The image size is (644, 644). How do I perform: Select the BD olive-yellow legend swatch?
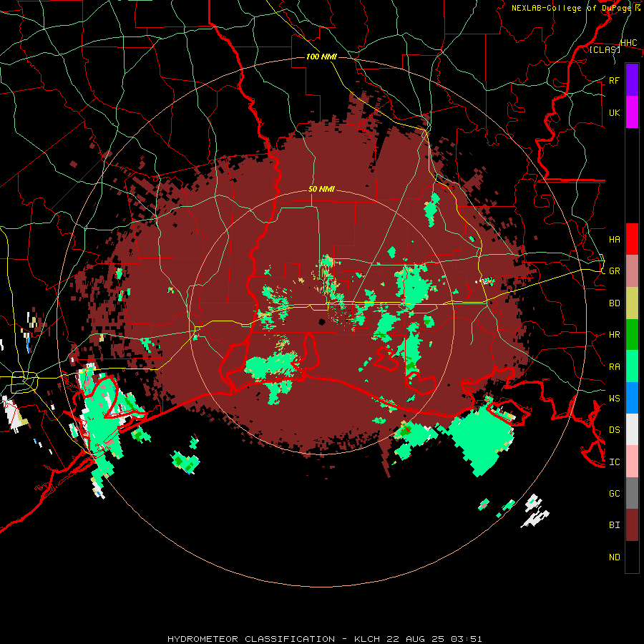tap(632, 303)
